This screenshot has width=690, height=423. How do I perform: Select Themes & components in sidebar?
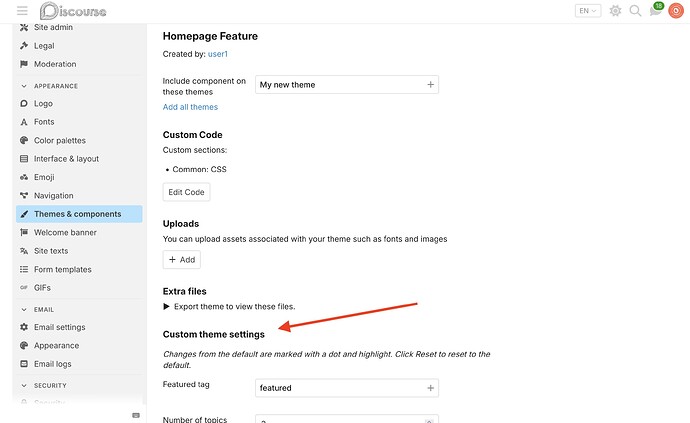point(79,214)
